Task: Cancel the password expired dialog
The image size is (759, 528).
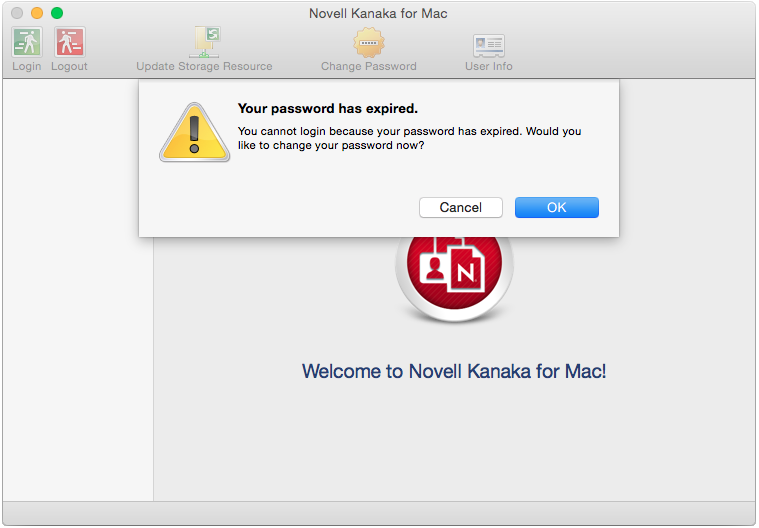Action: 461,207
